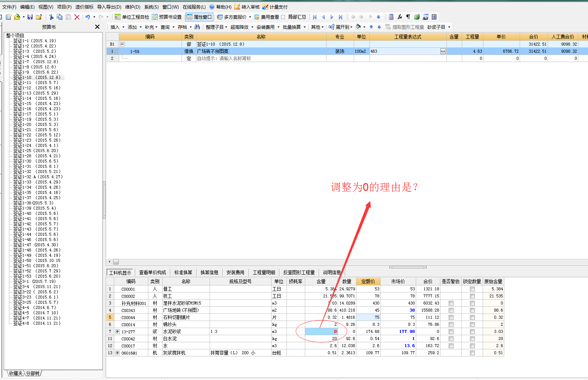Viewport: 588px width, 380px height.
Task: Toggle 是否暂估 checkbox for 水 row
Action: pos(451,346)
